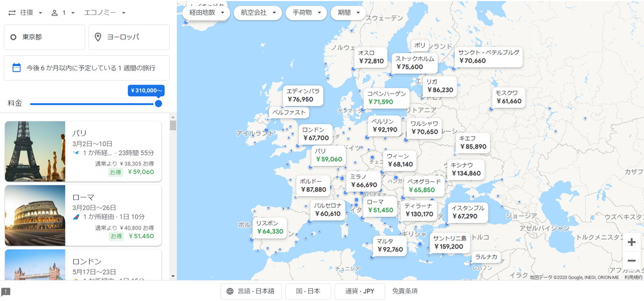The height and width of the screenshot is (301, 644).
Task: Select リスボン ¥64,330 map marker
Action: pos(269,227)
